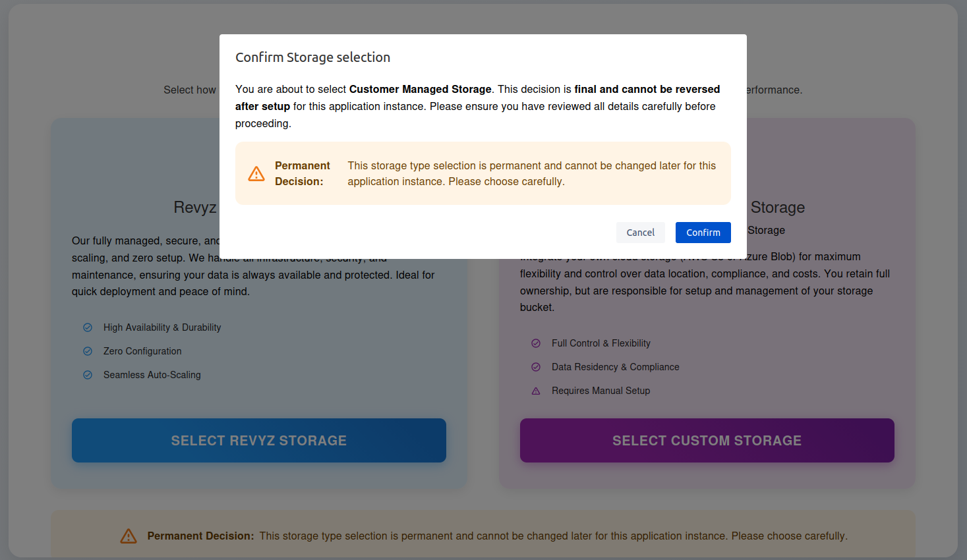Image resolution: width=967 pixels, height=560 pixels.
Task: Click the Data Residency & Compliance text
Action: tap(615, 367)
